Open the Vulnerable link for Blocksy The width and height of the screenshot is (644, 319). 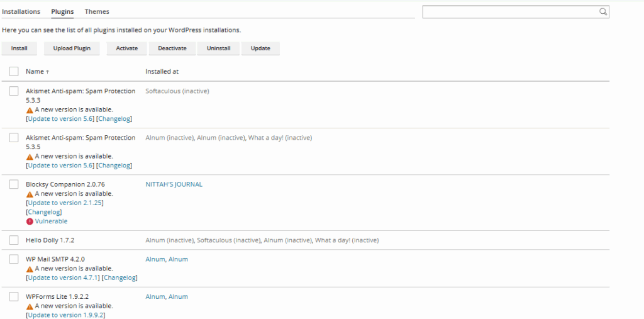pos(52,221)
